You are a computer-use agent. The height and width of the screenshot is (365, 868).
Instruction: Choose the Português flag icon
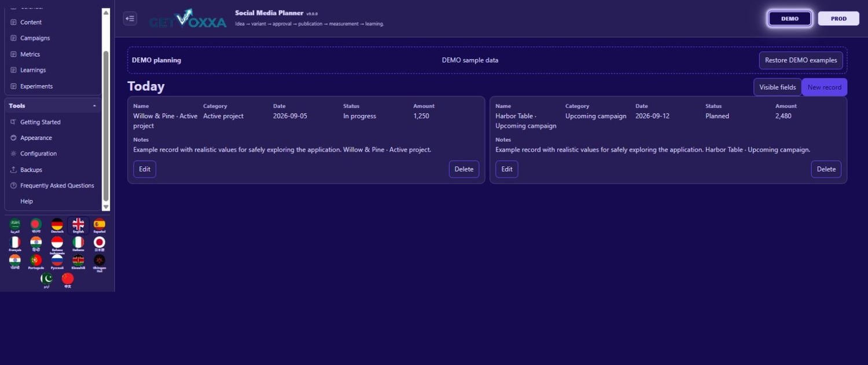pyautogui.click(x=36, y=262)
